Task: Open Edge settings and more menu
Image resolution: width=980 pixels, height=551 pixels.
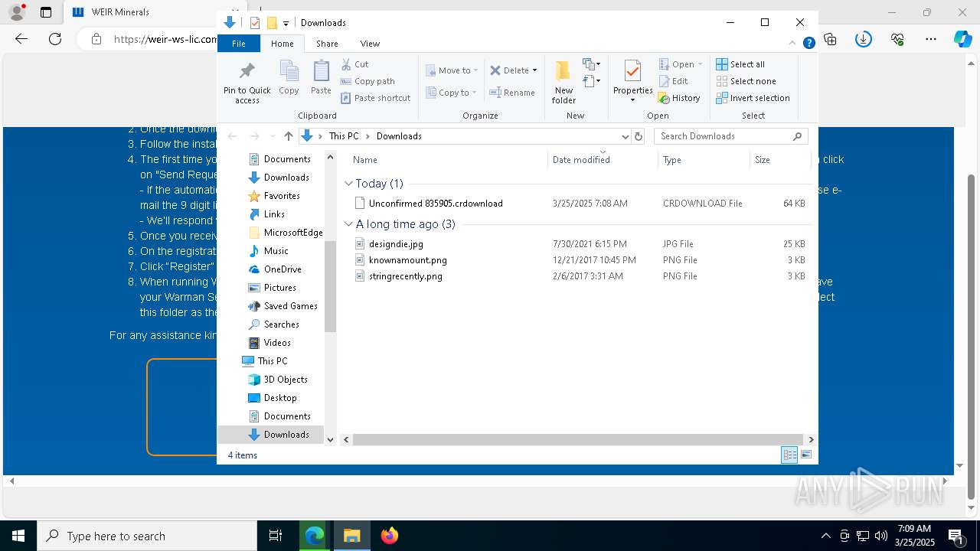Action: tap(931, 39)
